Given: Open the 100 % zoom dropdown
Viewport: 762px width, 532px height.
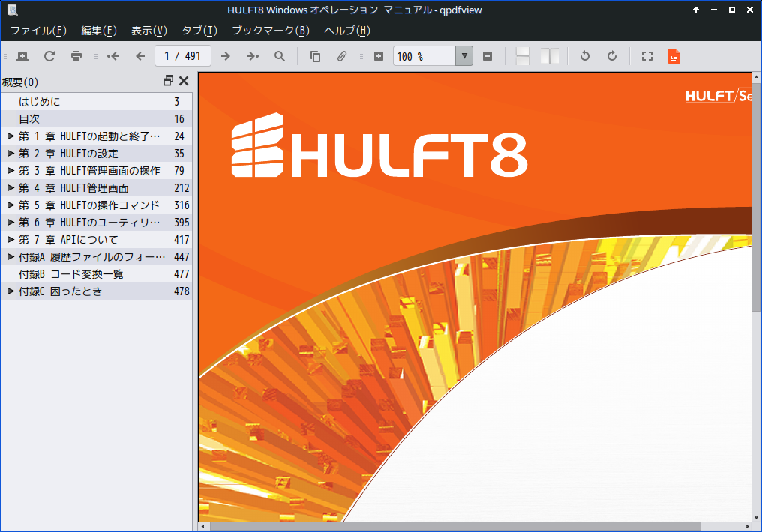Looking at the screenshot, I should (x=464, y=56).
